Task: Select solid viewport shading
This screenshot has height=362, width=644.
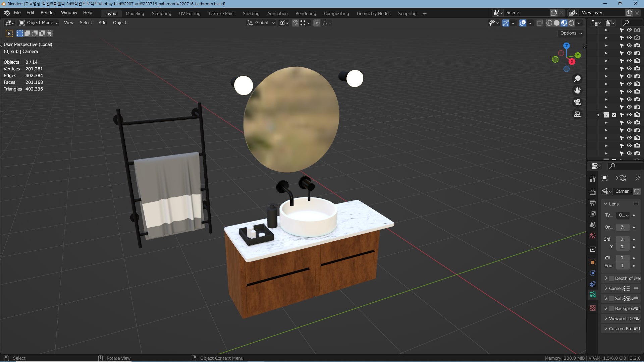Action: pos(556,23)
